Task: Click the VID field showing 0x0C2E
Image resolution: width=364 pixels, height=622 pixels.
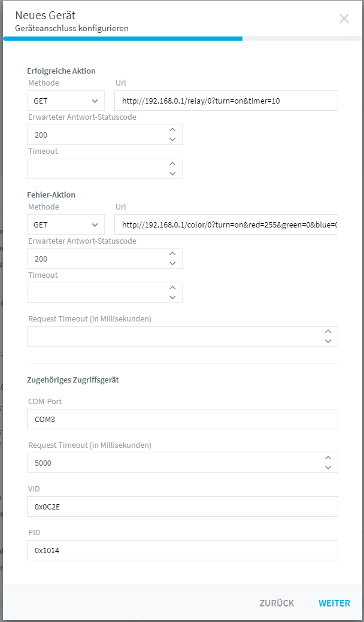Action: coord(183,506)
